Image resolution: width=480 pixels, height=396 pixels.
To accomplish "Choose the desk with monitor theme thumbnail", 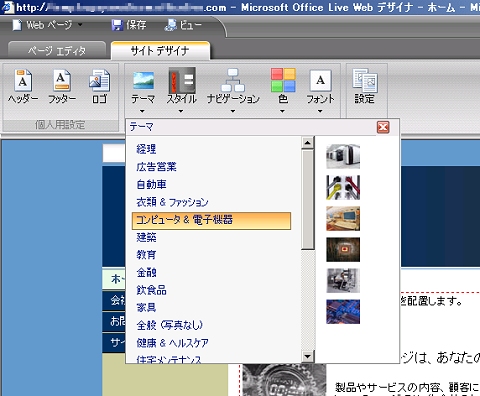I will [343, 218].
